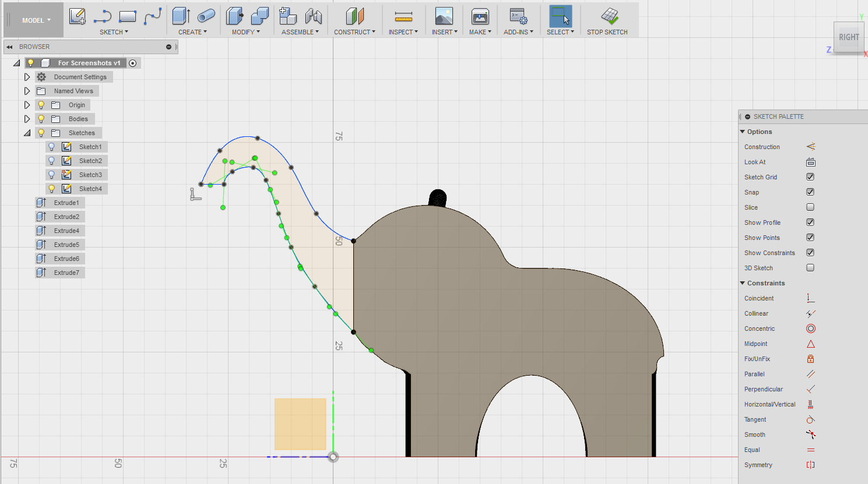Click the Browser panel minus button
Viewport: 868px width, 484px height.
(x=168, y=47)
